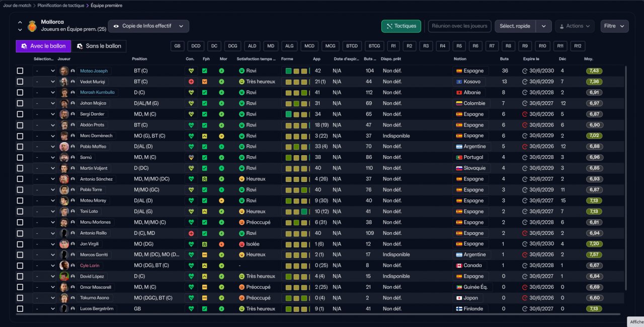Open selection dropdown for Toni Lato
The width and height of the screenshot is (644, 327).
44,212
